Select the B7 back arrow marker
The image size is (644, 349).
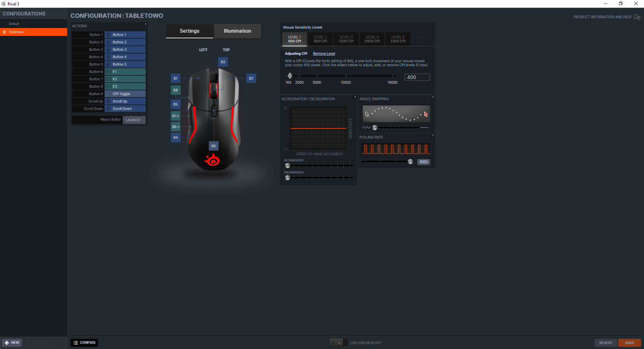[x=175, y=116]
